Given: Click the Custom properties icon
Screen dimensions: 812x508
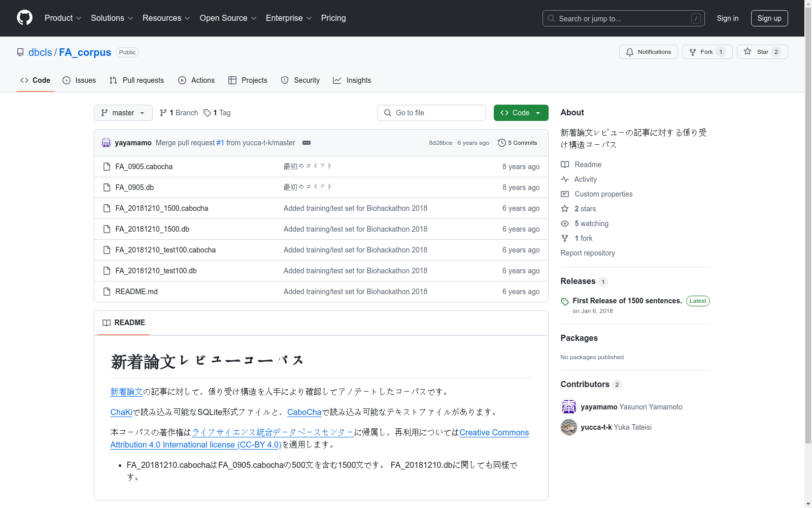Looking at the screenshot, I should [x=565, y=194].
